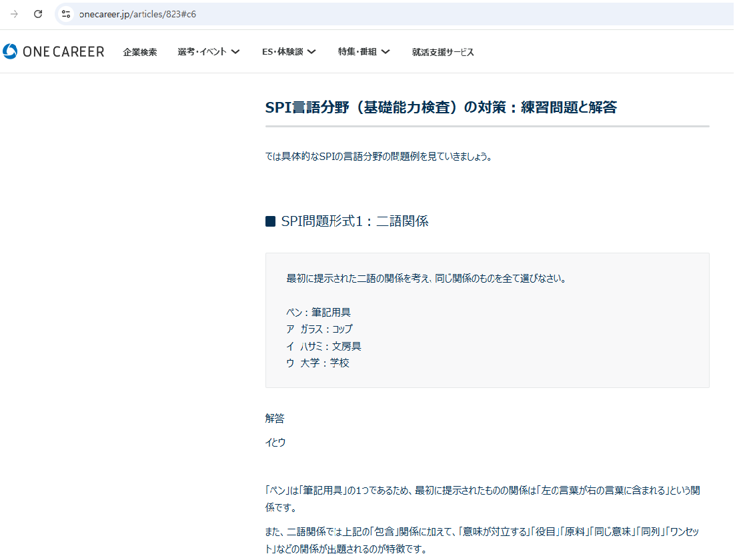
Task: Click option ア ガラス：コップ
Action: (x=319, y=329)
